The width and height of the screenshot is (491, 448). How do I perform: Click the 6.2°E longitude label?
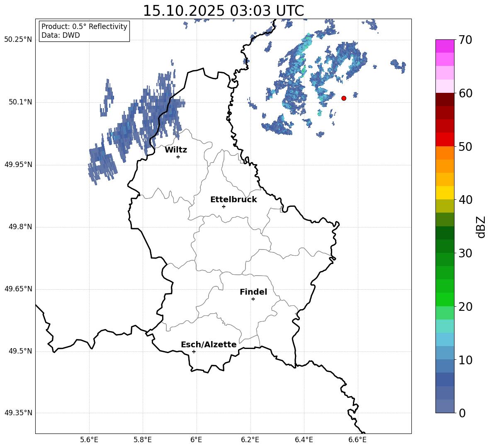[250, 440]
